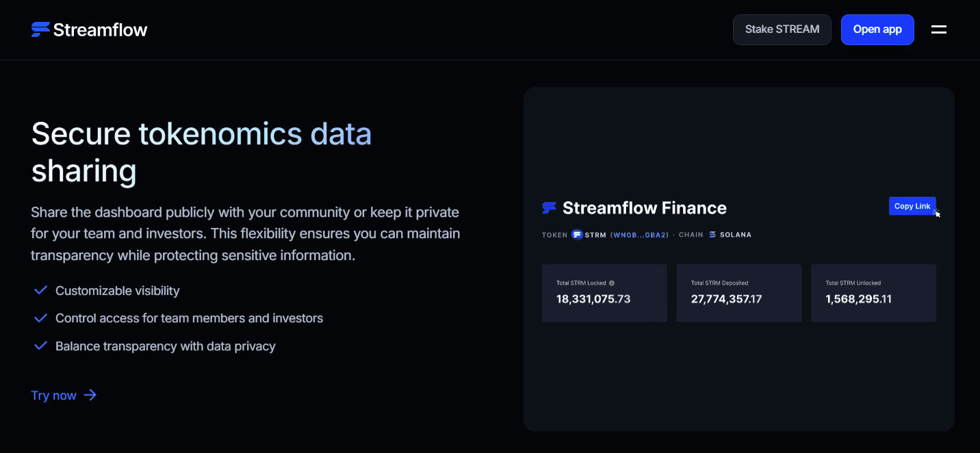The height and width of the screenshot is (453, 980).
Task: Click the paragraph starting Share the dashboard publicly
Action: (246, 233)
